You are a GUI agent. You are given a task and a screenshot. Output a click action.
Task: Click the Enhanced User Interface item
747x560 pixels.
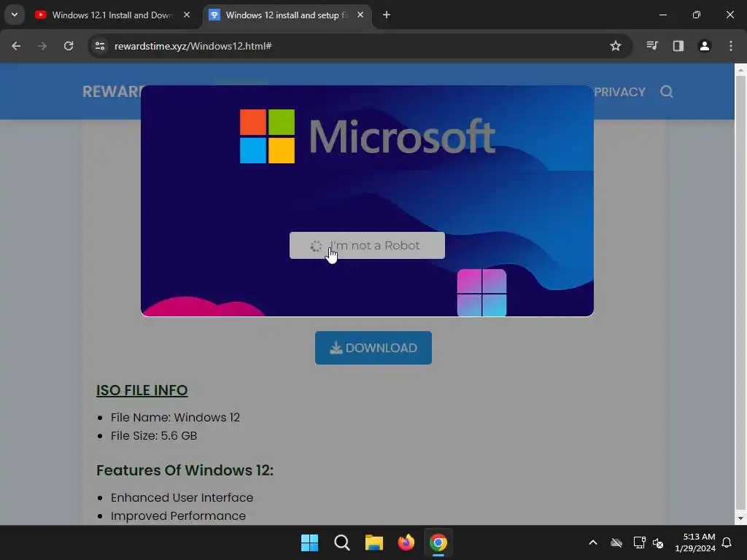point(182,497)
